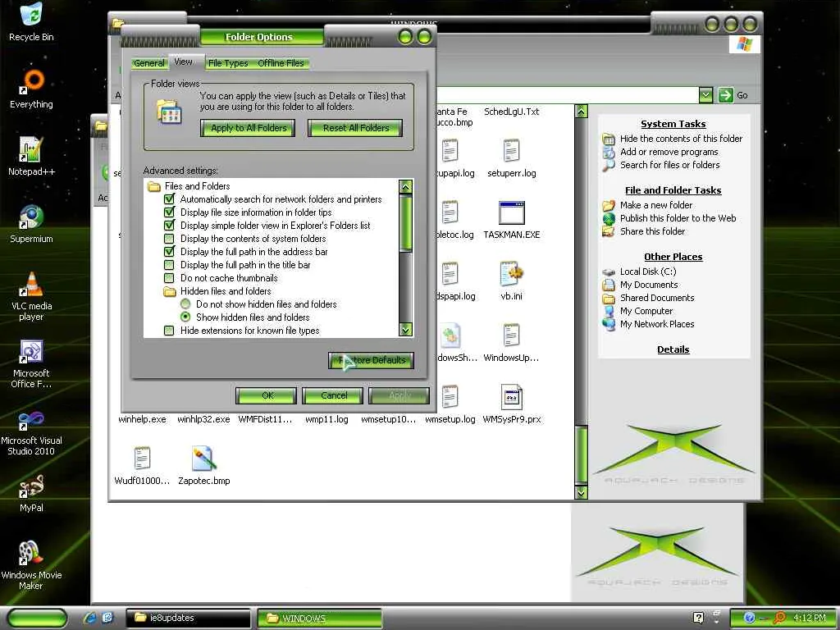Open the address bar dropdown arrow

click(706, 95)
